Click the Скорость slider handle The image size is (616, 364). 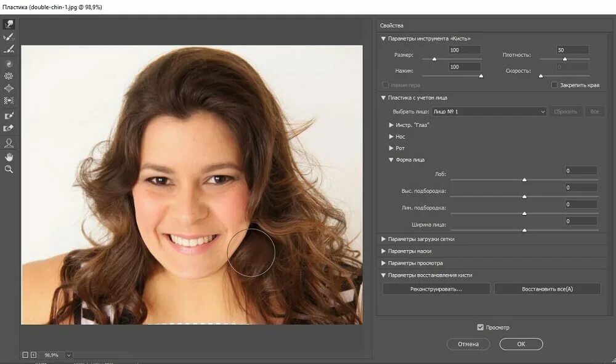coord(541,76)
